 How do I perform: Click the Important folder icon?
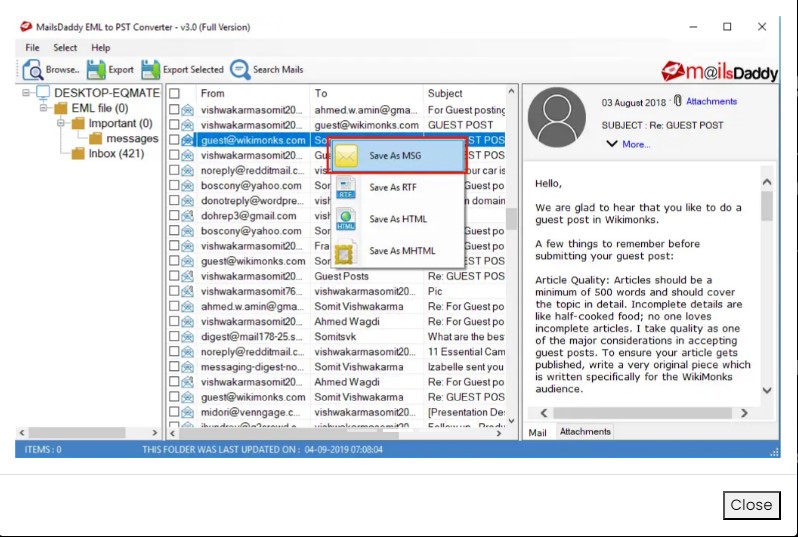[78, 123]
